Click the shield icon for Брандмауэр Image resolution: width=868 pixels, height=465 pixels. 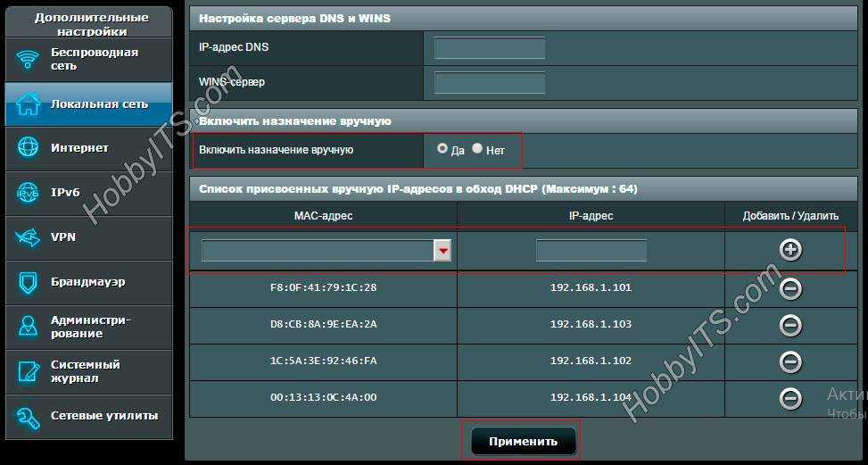pyautogui.click(x=29, y=283)
